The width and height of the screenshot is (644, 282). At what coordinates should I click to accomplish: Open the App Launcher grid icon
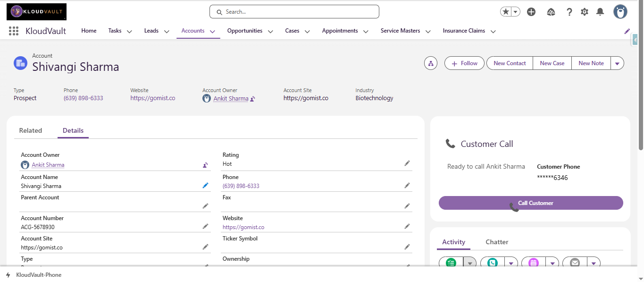(x=14, y=31)
